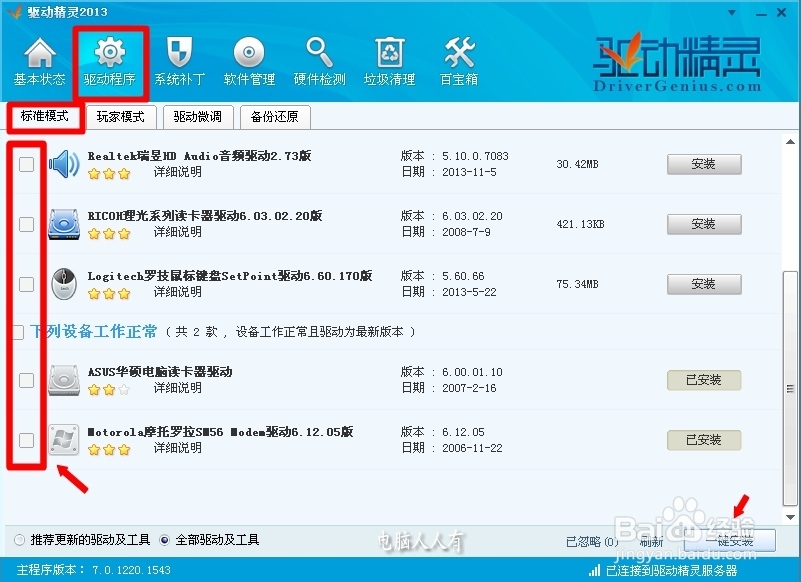Click the scrollbar up arrow
Screen dimensions: 801x582
[790, 142]
